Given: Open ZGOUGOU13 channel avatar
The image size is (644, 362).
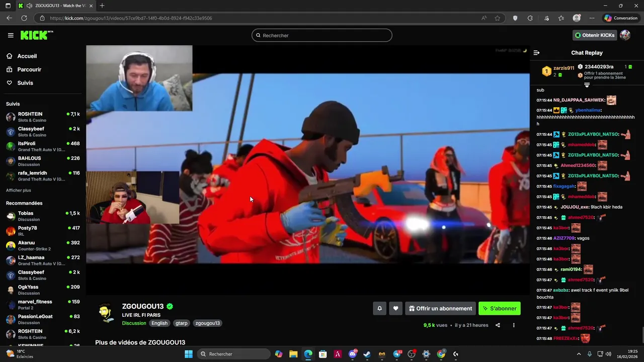Looking at the screenshot, I should pos(106,313).
